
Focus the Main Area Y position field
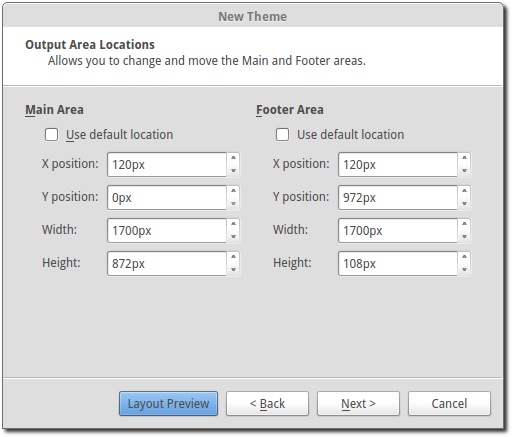(167, 198)
